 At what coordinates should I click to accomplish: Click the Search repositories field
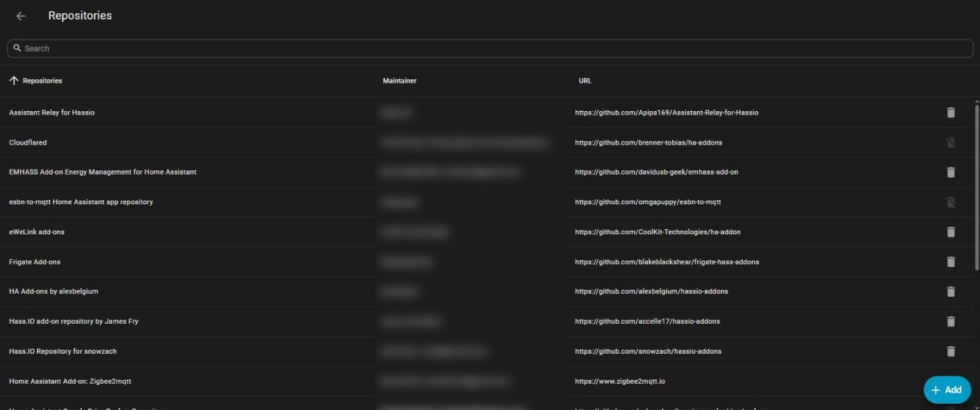[x=490, y=48]
